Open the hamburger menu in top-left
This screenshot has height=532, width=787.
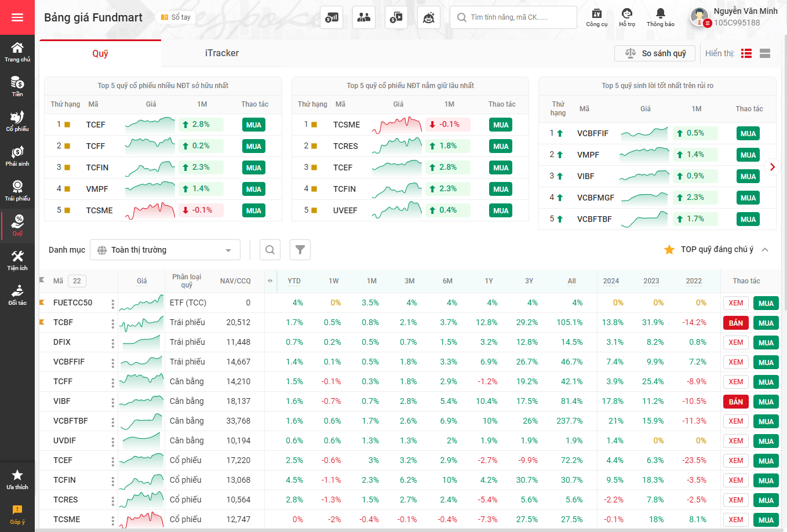pos(17,17)
